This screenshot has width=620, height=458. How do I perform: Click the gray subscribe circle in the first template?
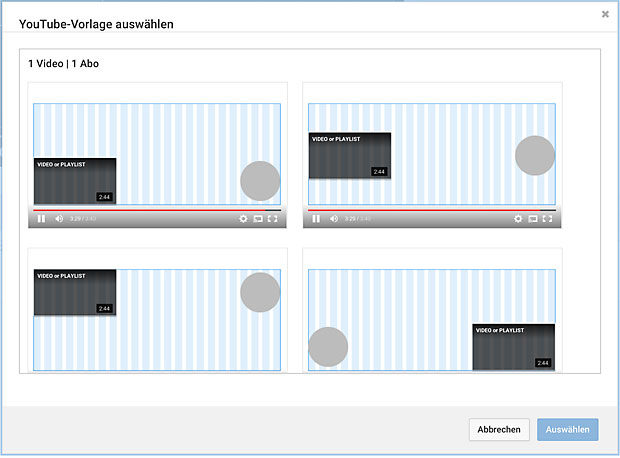(x=260, y=181)
